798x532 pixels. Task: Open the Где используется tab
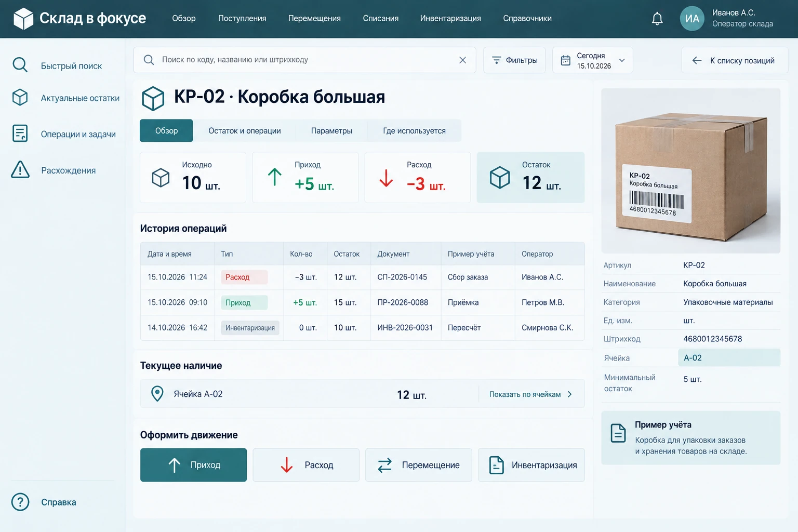[414, 131]
